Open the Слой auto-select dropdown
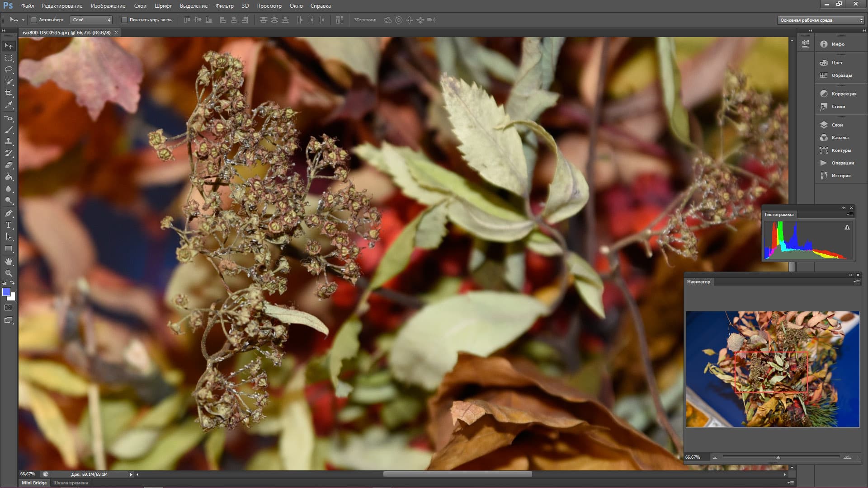868x488 pixels. 91,20
